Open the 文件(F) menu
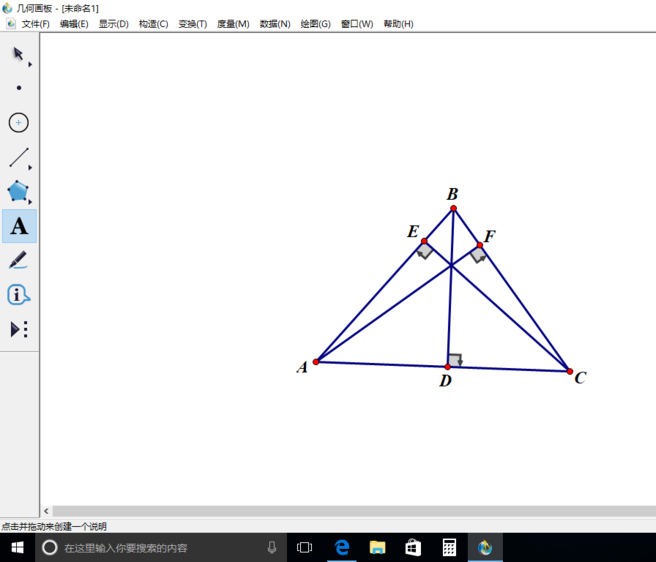The width and height of the screenshot is (656, 562). (36, 24)
